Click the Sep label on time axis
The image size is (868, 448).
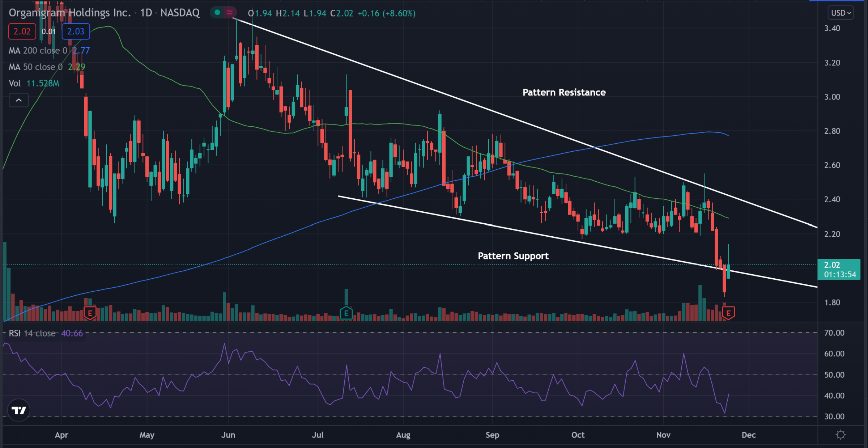click(x=492, y=435)
